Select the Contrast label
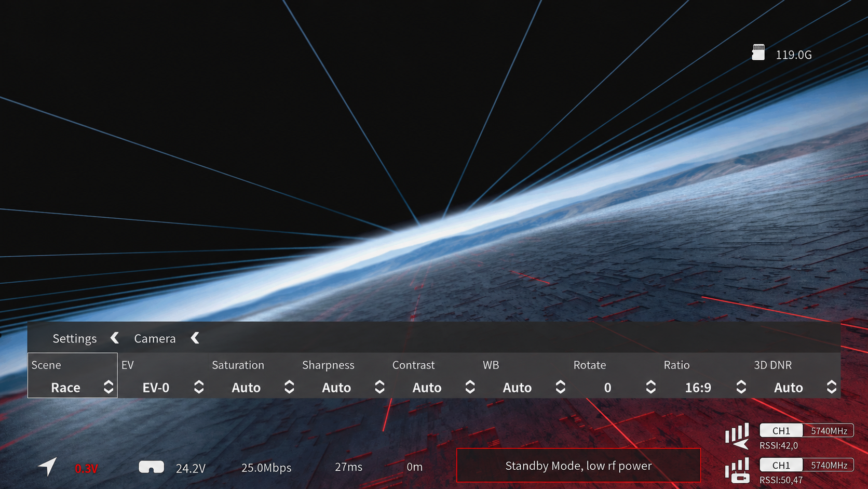 tap(413, 365)
